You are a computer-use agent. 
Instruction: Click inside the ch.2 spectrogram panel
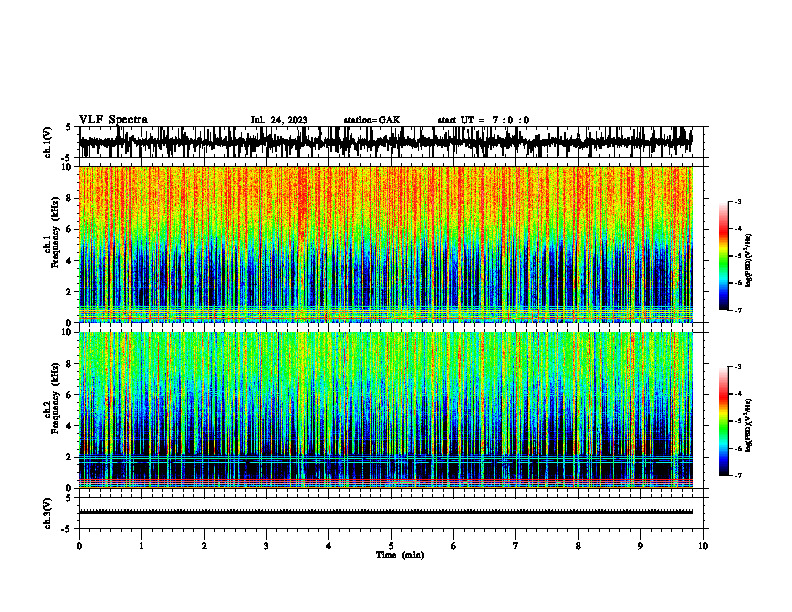click(386, 410)
